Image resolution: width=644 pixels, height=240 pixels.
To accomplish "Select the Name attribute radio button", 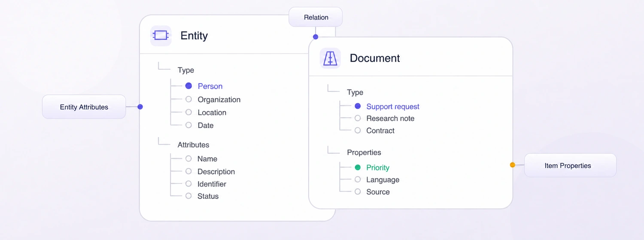I will coord(188,159).
